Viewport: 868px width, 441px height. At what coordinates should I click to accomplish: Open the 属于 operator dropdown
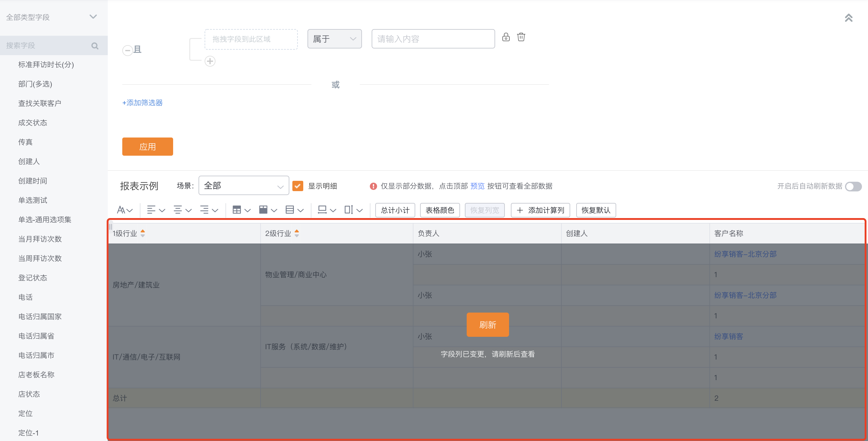click(x=335, y=39)
